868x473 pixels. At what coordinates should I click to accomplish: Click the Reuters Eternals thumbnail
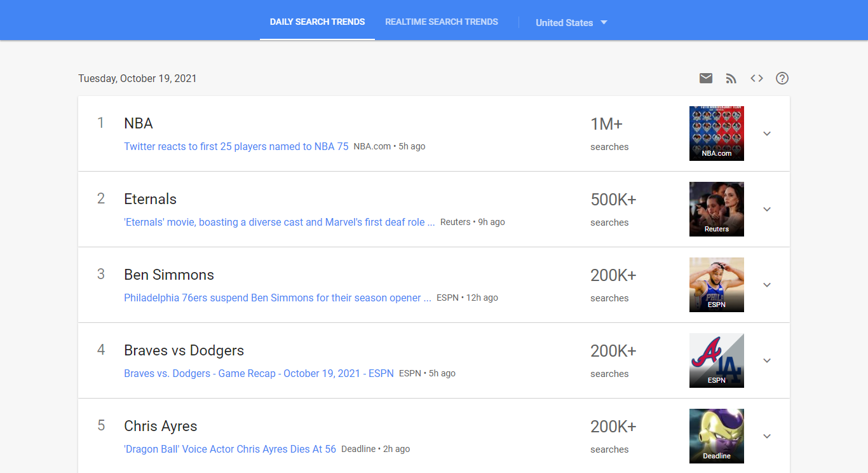[x=717, y=209]
